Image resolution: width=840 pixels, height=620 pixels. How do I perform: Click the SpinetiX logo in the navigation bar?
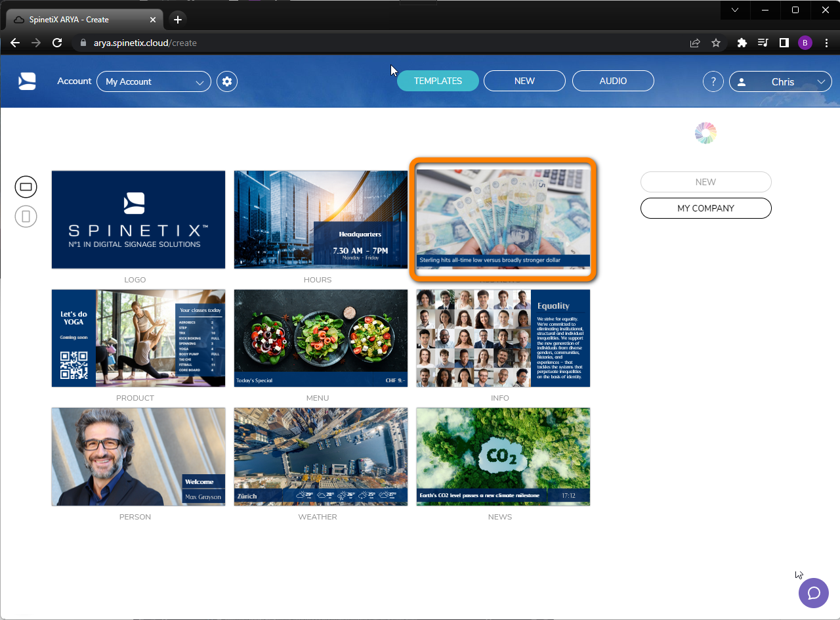pyautogui.click(x=26, y=81)
